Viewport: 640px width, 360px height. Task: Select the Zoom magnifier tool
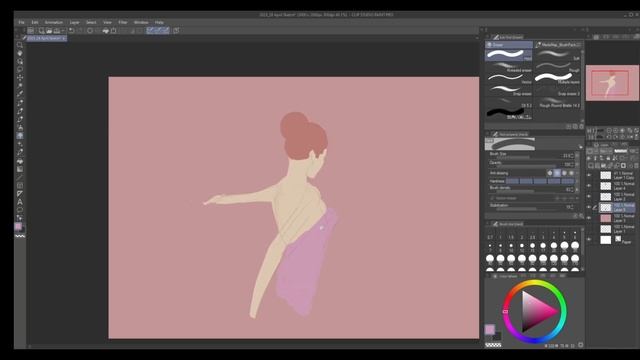20,45
